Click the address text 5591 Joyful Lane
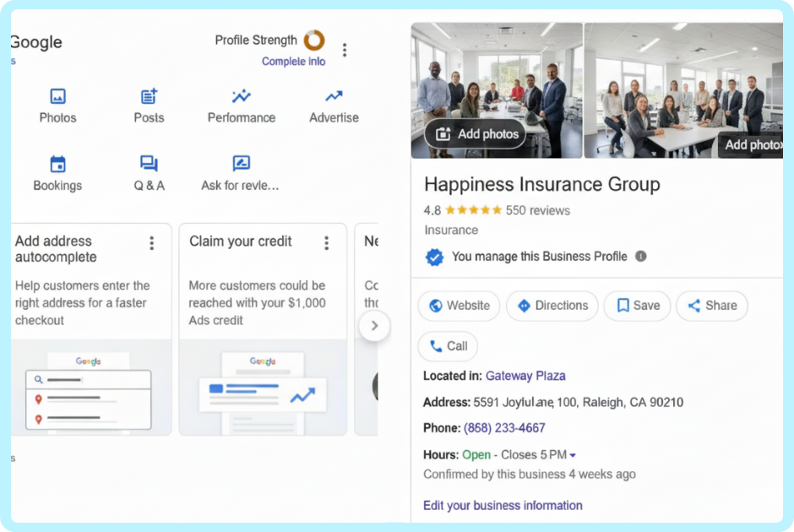This screenshot has height=532, width=794. (514, 403)
